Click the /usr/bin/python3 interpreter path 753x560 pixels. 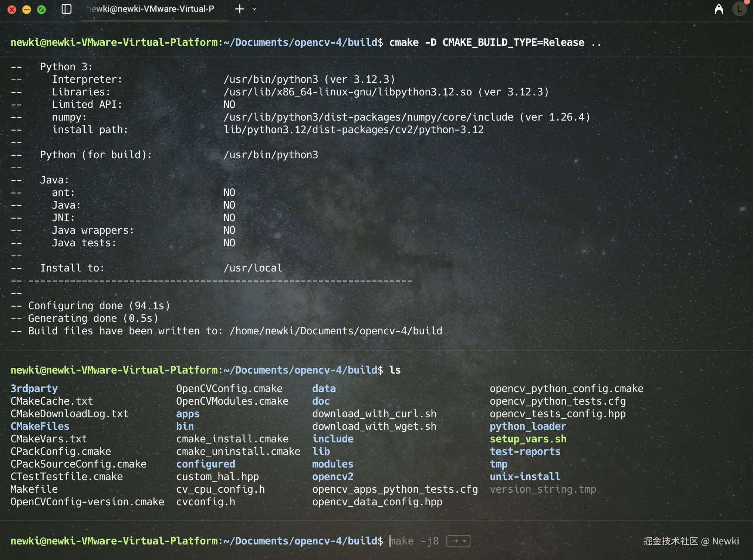(x=271, y=79)
